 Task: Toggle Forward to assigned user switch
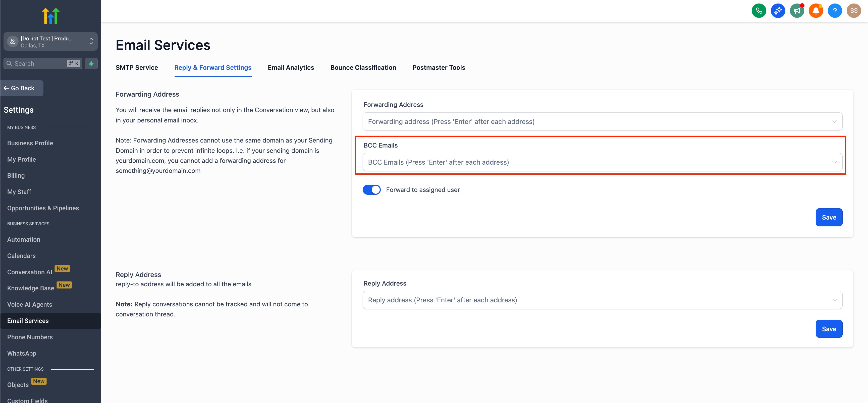[x=371, y=190]
